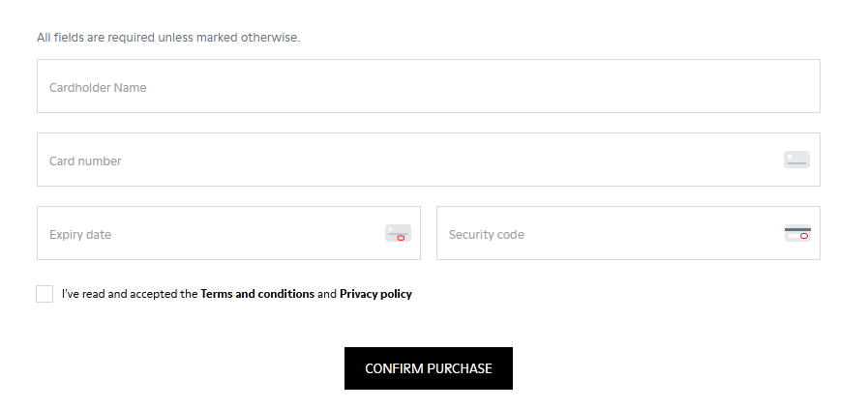The width and height of the screenshot is (868, 409).
Task: Click the security code card-back icon
Action: 797,233
